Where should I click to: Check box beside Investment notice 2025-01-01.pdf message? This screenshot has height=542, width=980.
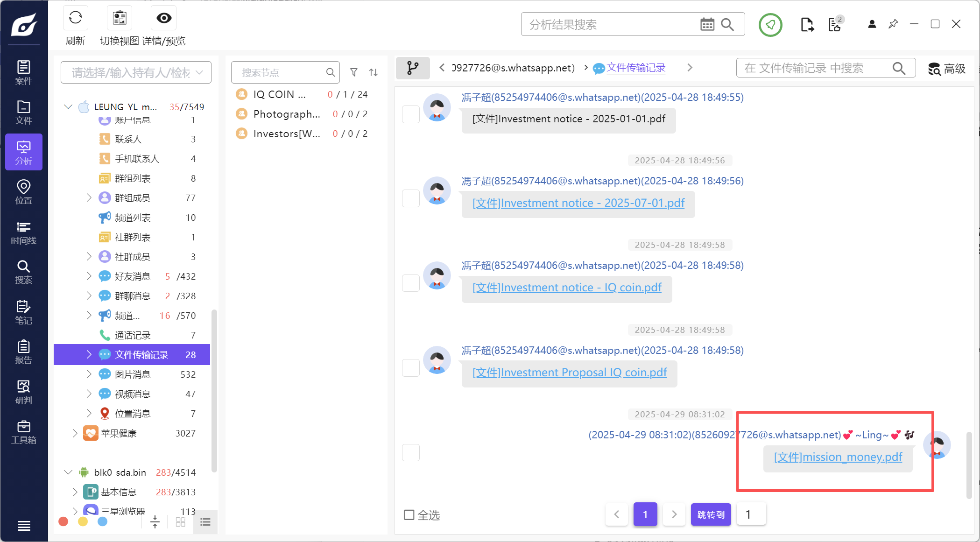tap(411, 114)
